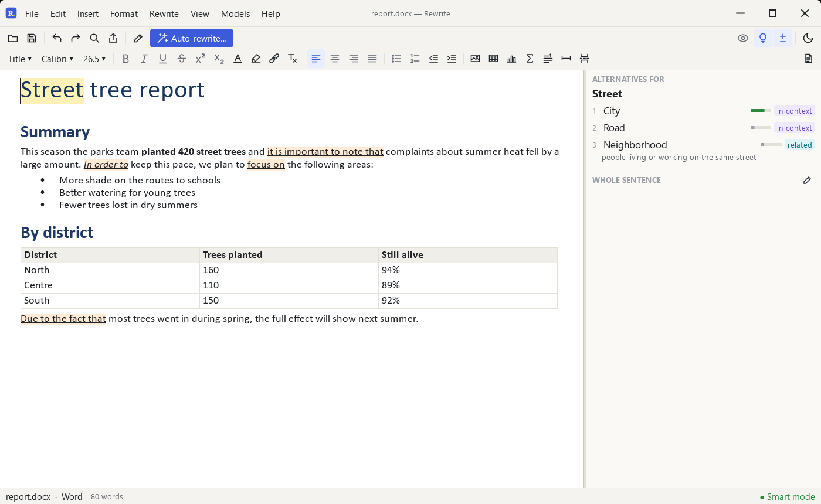Toggle underline formatting
This screenshot has height=504, width=821.
tap(163, 59)
